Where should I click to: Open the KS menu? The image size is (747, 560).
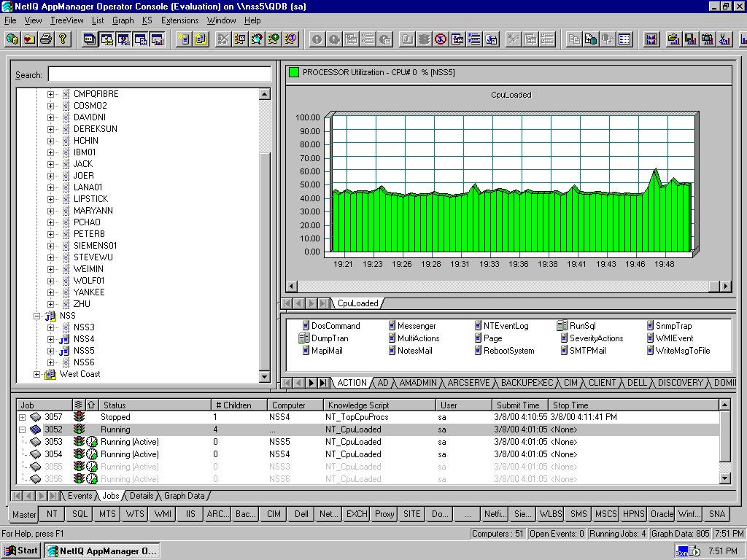(x=147, y=20)
